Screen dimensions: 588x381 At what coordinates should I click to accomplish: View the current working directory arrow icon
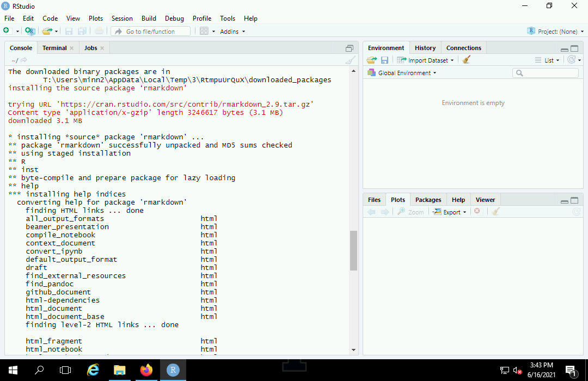pos(23,60)
